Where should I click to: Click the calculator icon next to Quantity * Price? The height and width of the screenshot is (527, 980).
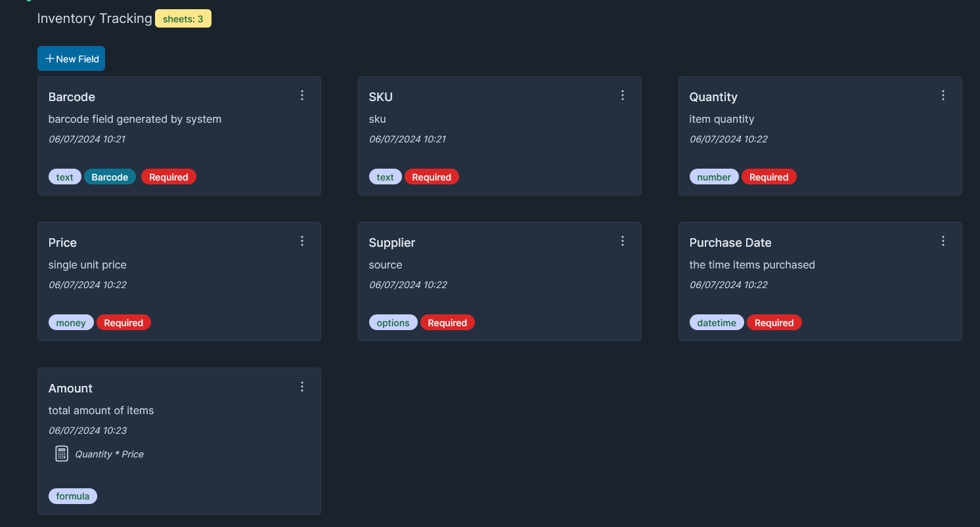click(x=62, y=453)
